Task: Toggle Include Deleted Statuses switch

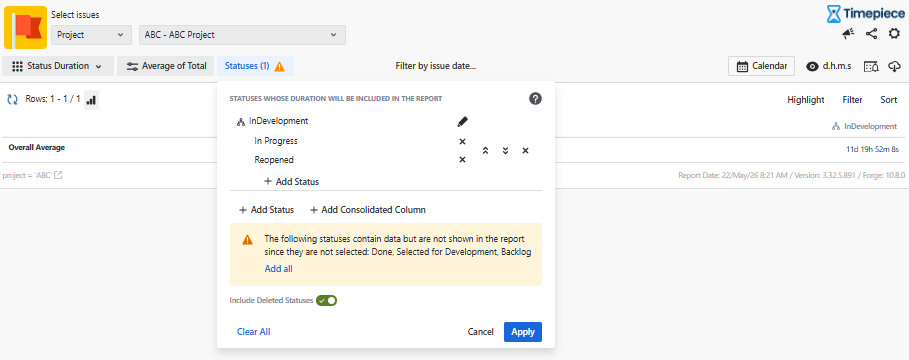Action: pyautogui.click(x=326, y=300)
